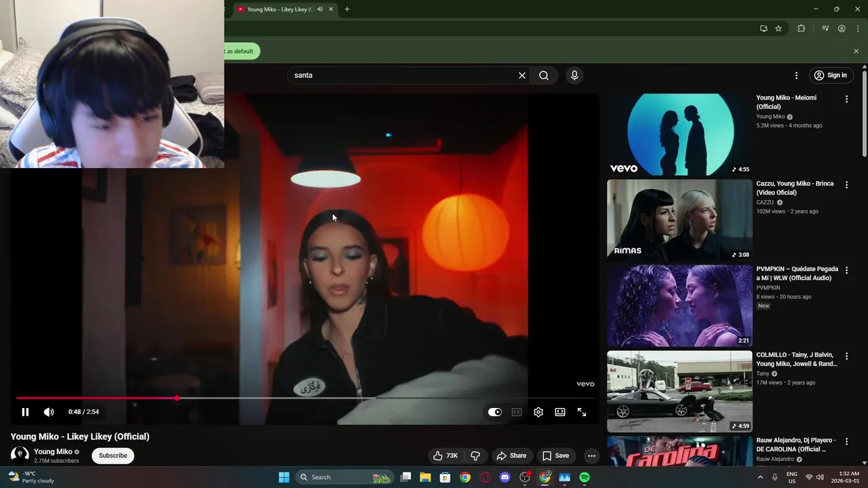The image size is (868, 488).
Task: Open Opera browser from taskbar
Action: click(485, 477)
